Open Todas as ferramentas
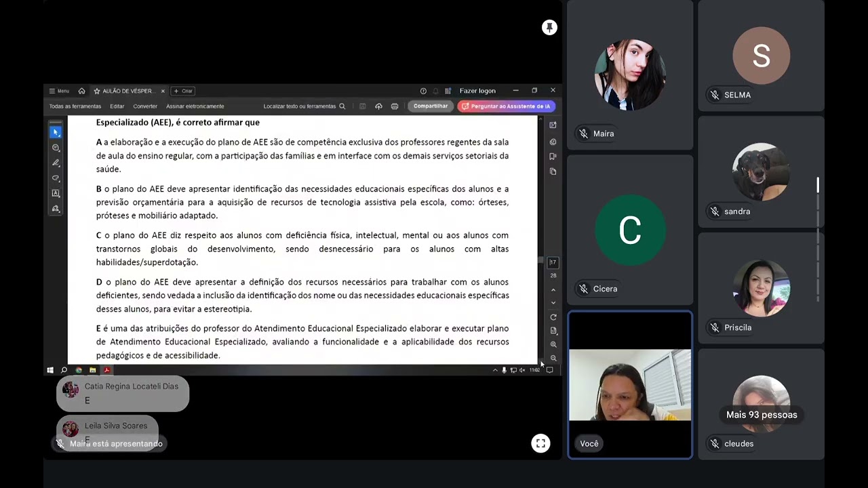Screen dimensions: 868x488 pyautogui.click(x=75, y=106)
